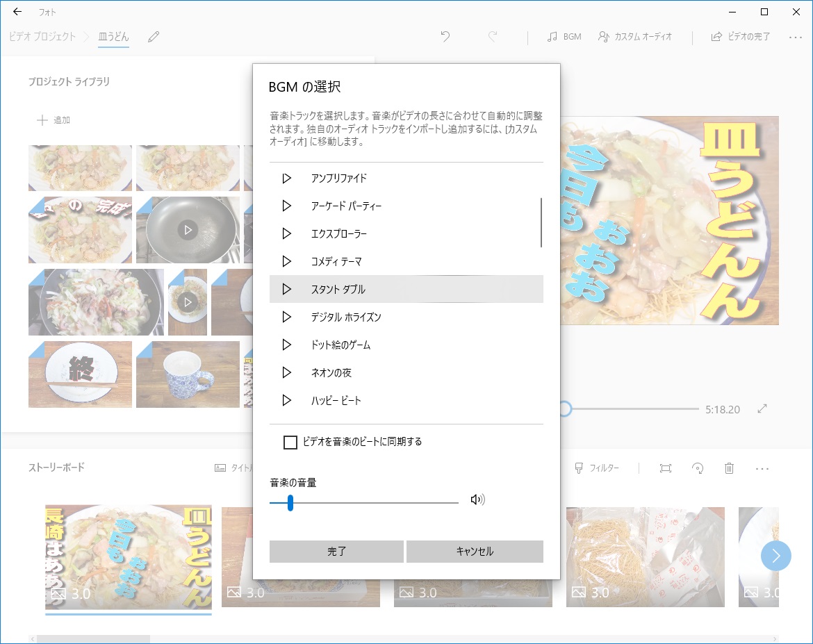Select the blue mug library thumbnail
Viewport: 813px width, 644px height.
point(188,374)
